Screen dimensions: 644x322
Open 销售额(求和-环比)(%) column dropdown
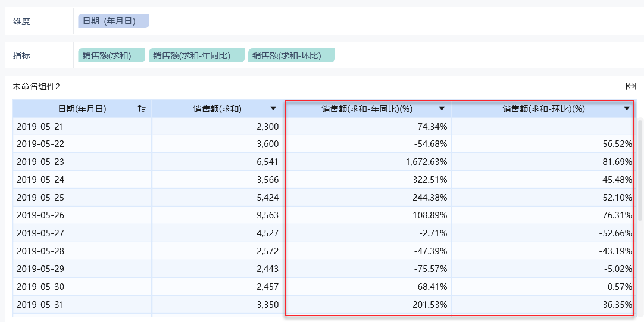point(627,108)
